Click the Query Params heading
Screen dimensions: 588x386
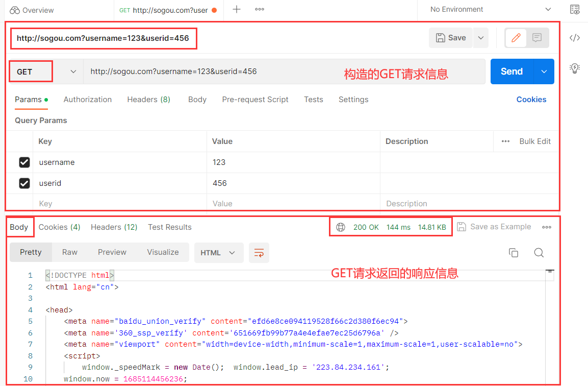click(x=41, y=120)
